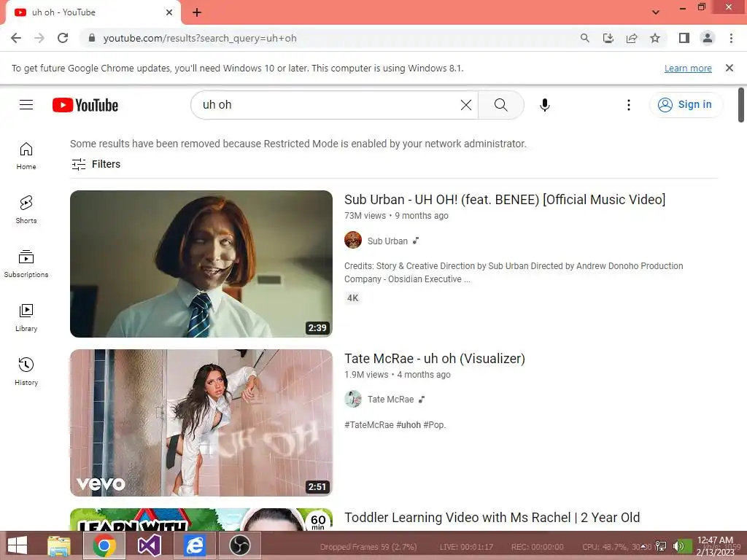Visit Tate McRae channel name
The width and height of the screenshot is (747, 560).
pos(390,400)
